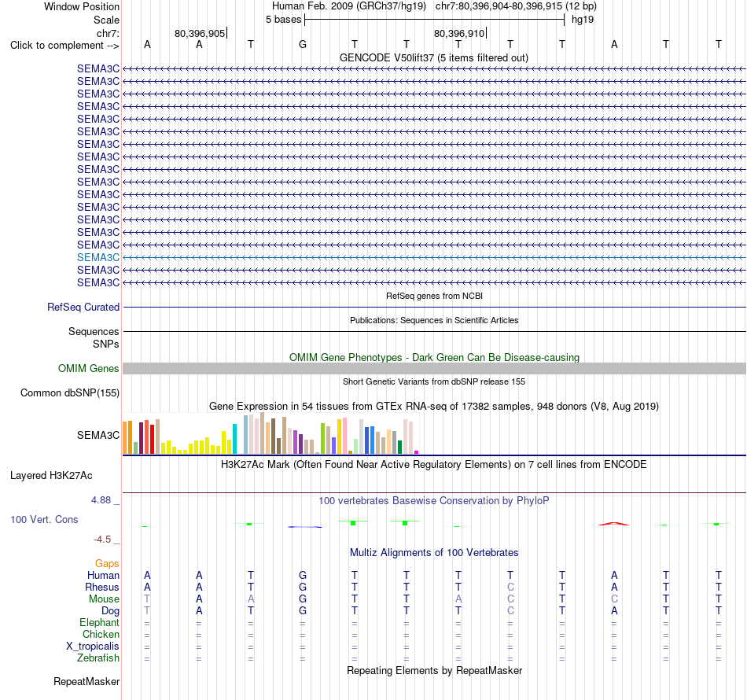747x700 pixels.
Task: Click the 'Mouse' alignment row label
Action: coord(104,599)
